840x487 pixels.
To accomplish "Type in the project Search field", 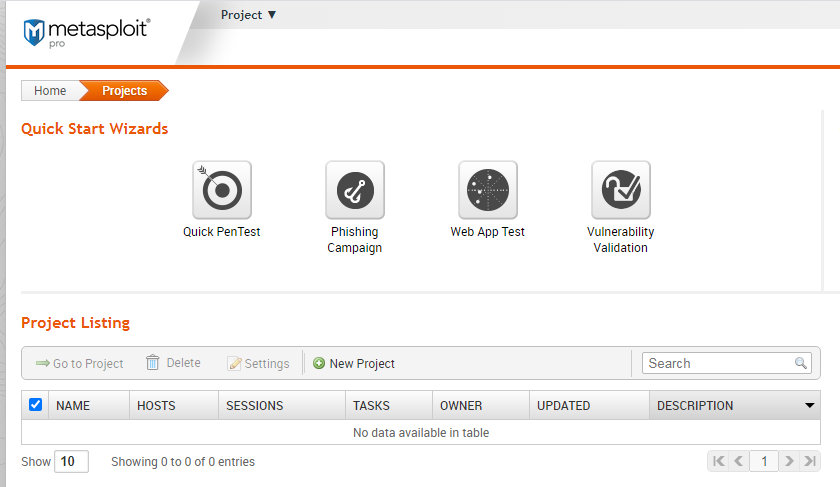I will (x=718, y=363).
